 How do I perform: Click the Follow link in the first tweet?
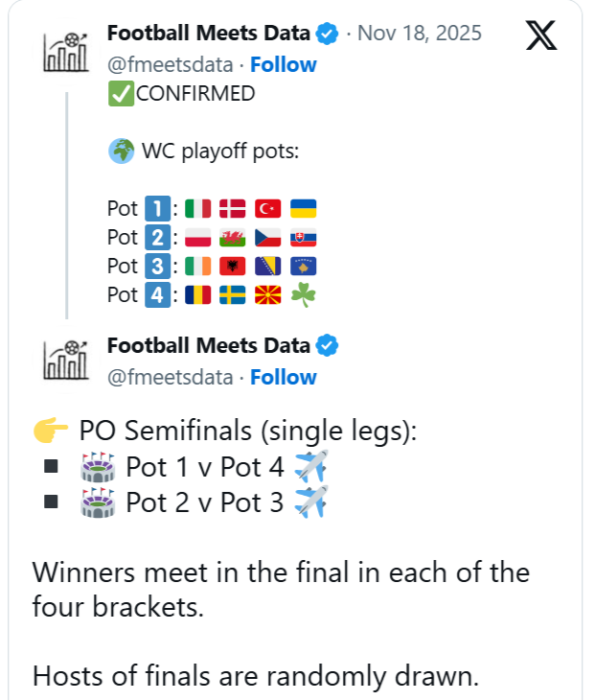284,64
